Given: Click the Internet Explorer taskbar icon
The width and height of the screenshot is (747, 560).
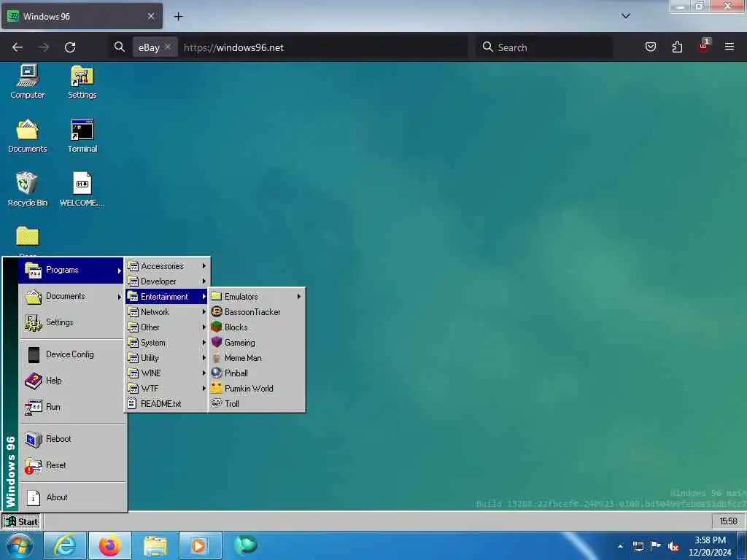Looking at the screenshot, I should pyautogui.click(x=65, y=545).
